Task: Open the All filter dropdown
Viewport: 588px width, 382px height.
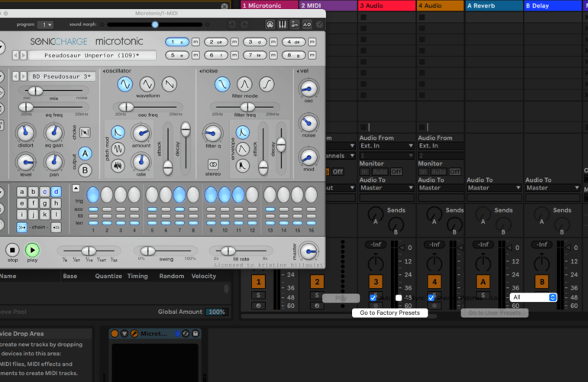Action: coord(533,297)
